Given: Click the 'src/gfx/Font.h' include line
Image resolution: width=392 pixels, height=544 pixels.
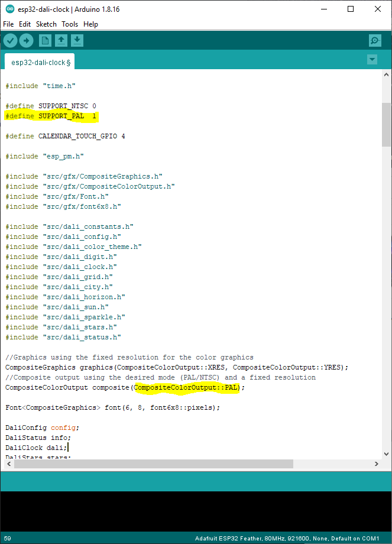Looking at the screenshot, I should (57, 196).
